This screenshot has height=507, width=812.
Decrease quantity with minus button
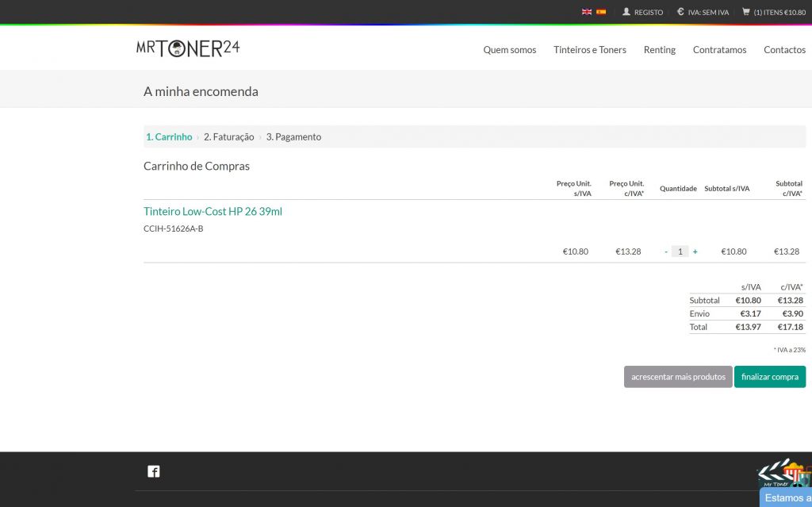pyautogui.click(x=666, y=252)
